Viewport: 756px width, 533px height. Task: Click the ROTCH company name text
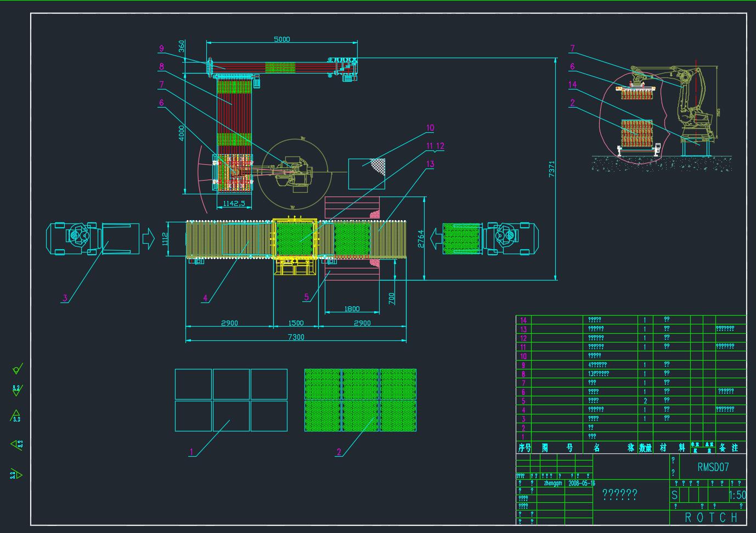pyautogui.click(x=712, y=518)
